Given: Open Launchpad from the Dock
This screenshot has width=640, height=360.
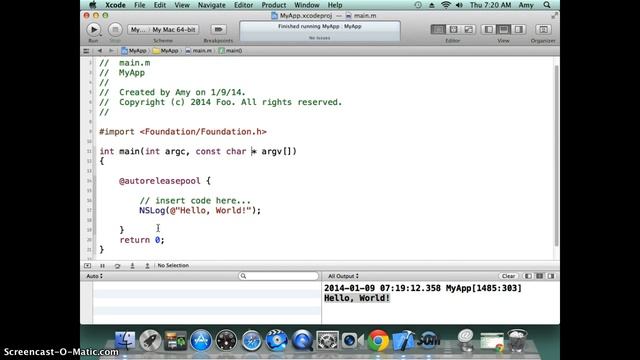Looking at the screenshot, I should click(150, 340).
